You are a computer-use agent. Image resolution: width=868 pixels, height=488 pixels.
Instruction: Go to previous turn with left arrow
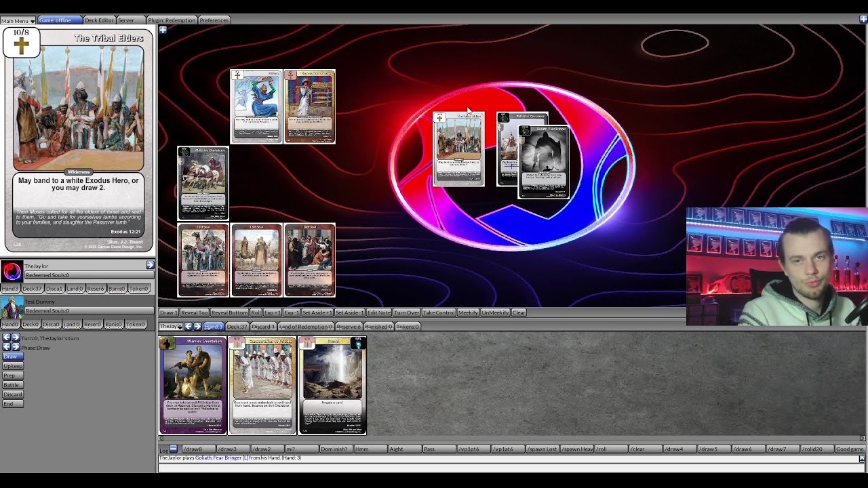pos(6,338)
